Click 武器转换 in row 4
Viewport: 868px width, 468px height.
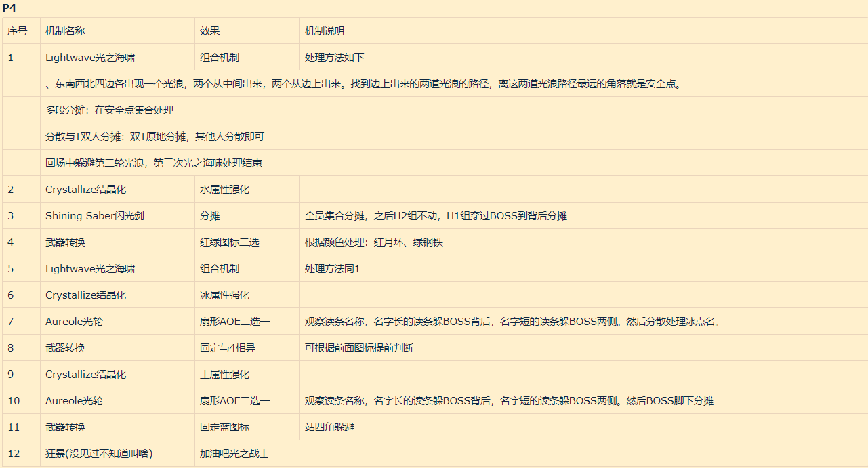pyautogui.click(x=65, y=242)
